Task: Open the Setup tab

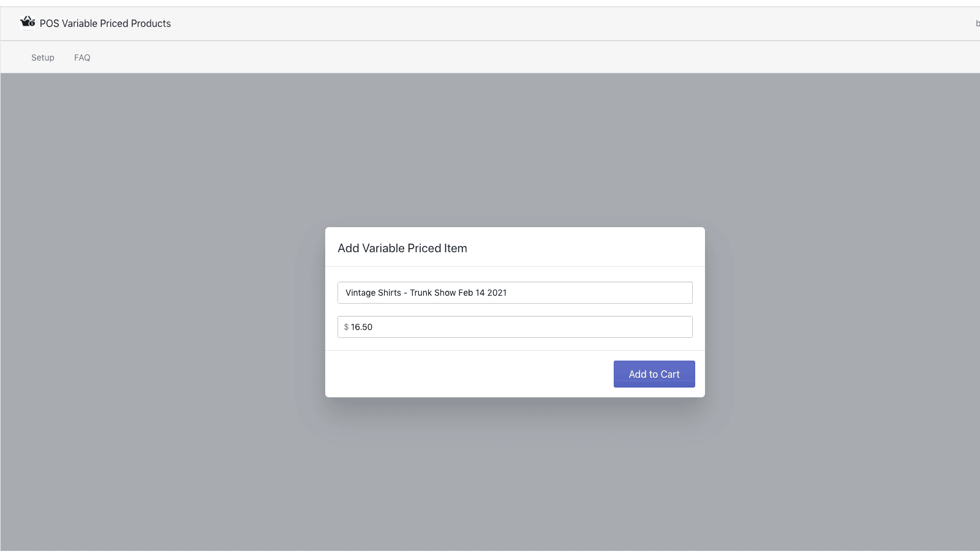Action: pos(43,58)
